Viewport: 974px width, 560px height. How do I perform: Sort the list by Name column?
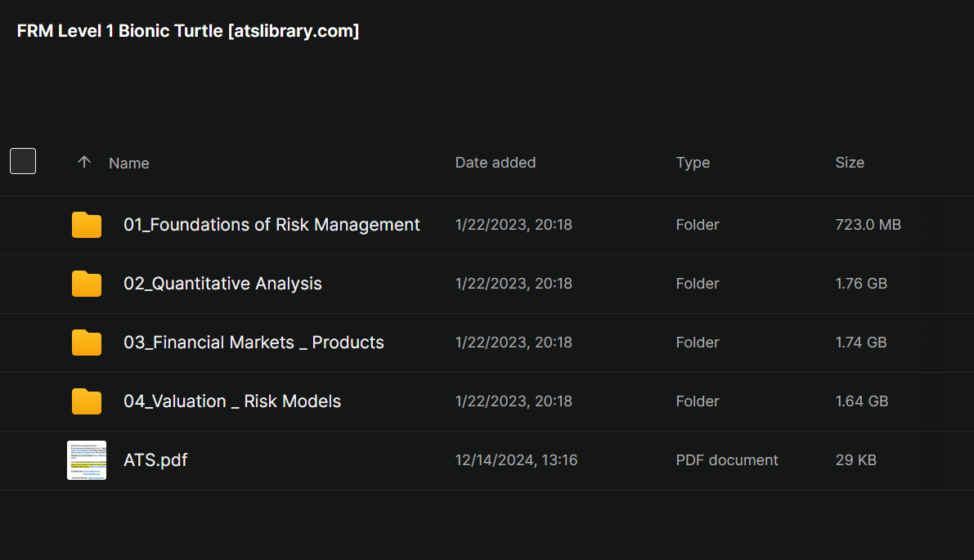pos(128,164)
